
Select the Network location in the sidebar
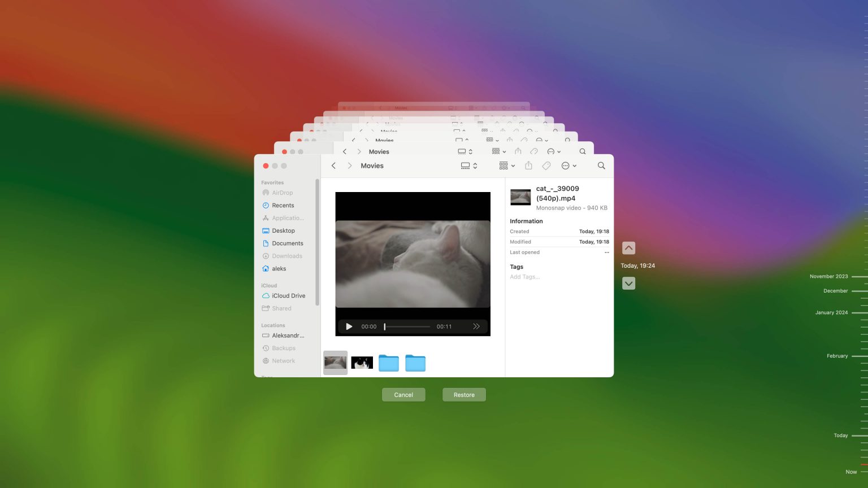283,360
